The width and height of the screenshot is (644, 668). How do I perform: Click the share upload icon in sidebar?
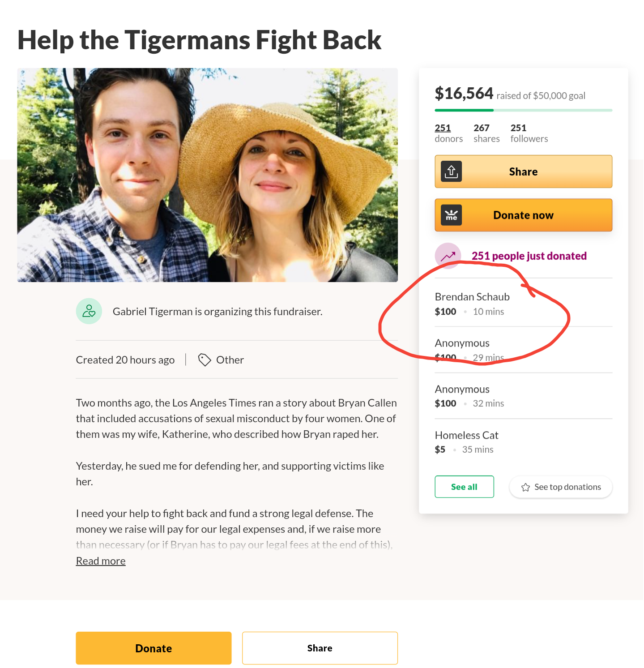[x=451, y=171]
